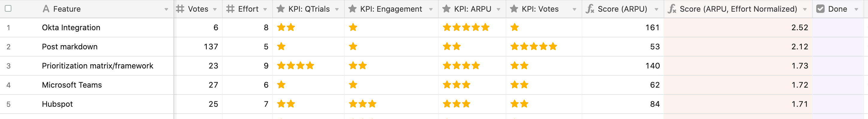This screenshot has width=868, height=119.
Task: Open the Post markdown feature record
Action: pos(70,47)
